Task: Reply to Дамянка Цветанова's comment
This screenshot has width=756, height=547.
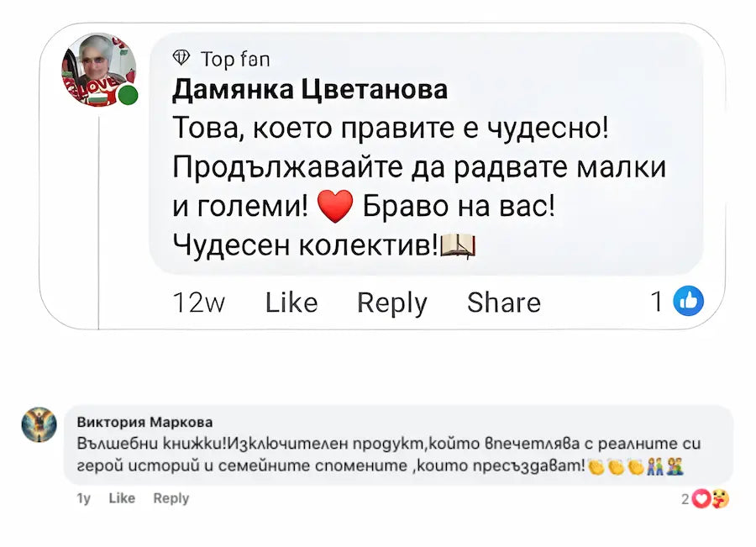Action: tap(391, 302)
